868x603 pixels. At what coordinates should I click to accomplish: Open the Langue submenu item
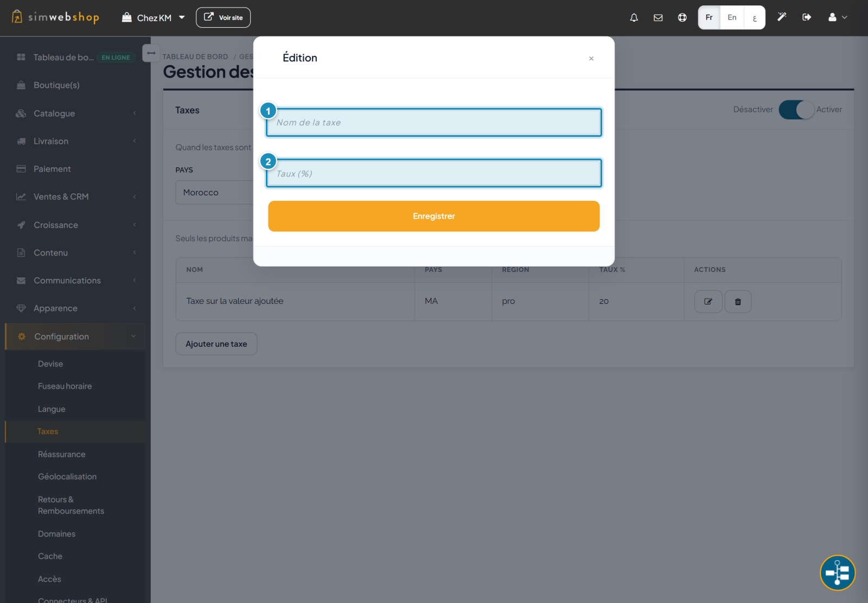pyautogui.click(x=52, y=409)
